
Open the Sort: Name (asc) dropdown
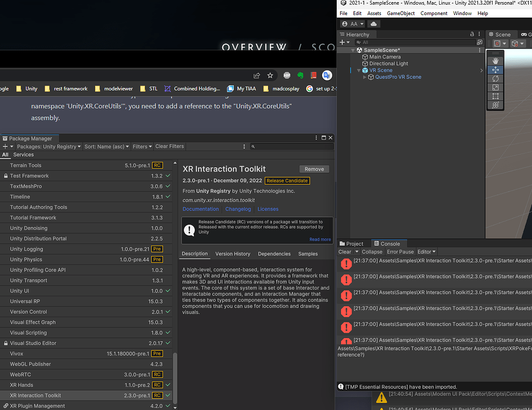point(107,146)
